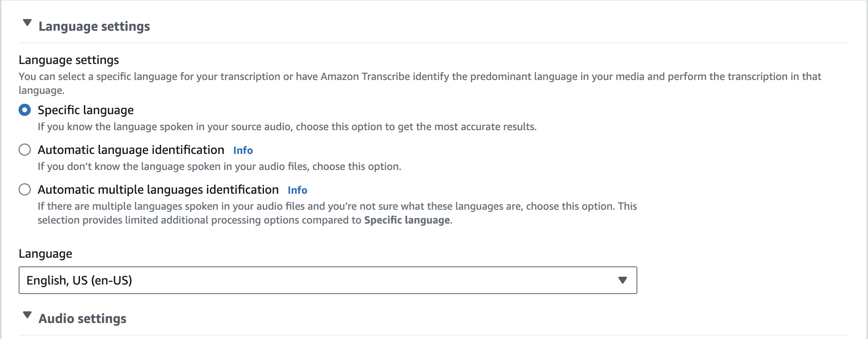Click the Specific language option label
Screen dimensions: 868x339
click(x=86, y=110)
